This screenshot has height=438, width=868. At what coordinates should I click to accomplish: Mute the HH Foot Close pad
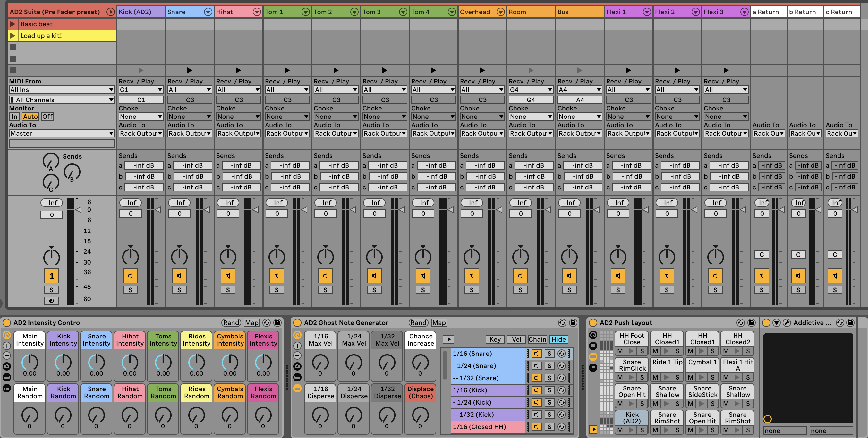tap(620, 351)
